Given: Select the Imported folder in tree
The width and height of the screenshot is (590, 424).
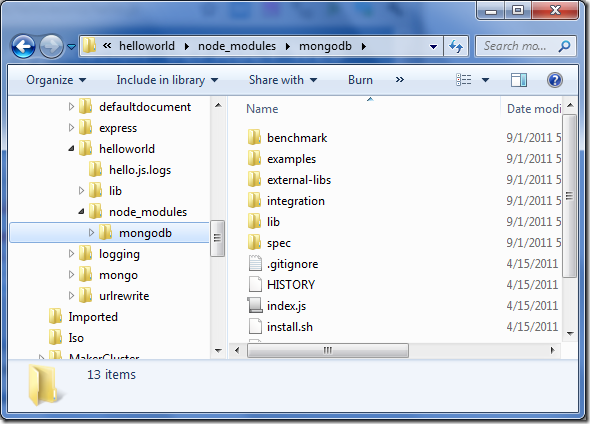Looking at the screenshot, I should [83, 317].
